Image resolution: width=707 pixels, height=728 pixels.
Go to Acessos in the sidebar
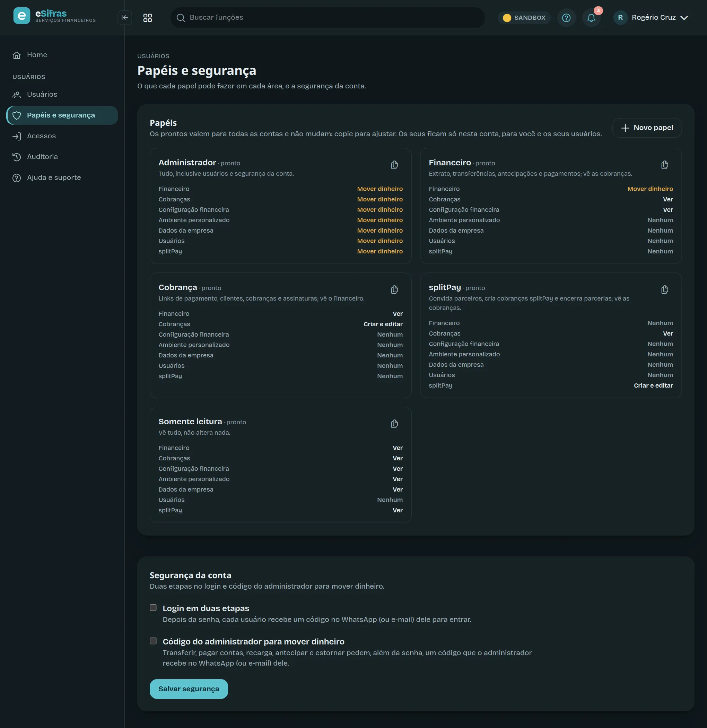[62, 136]
